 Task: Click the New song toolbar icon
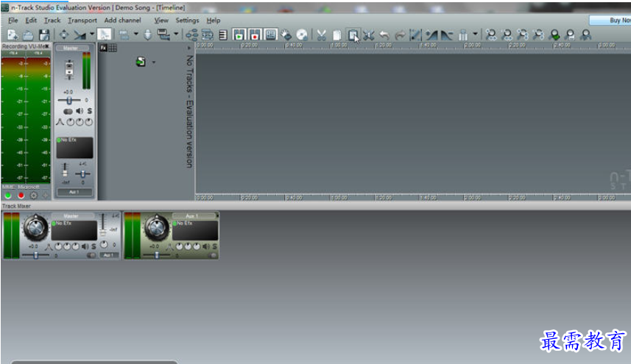(13, 35)
